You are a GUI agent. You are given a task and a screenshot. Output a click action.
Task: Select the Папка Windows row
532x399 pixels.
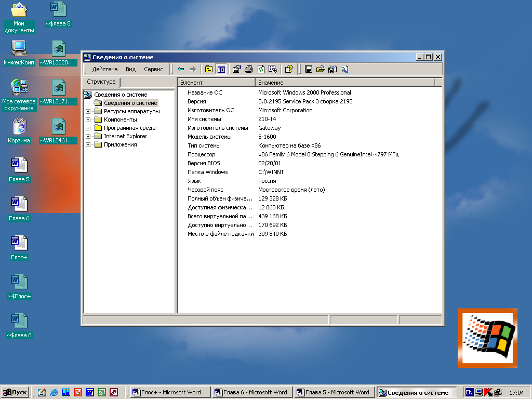(310, 172)
